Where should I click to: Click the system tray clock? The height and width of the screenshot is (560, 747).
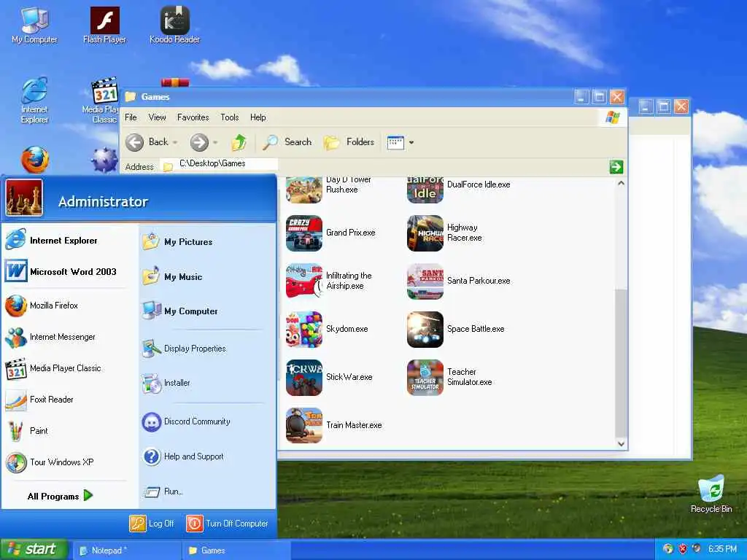(722, 549)
